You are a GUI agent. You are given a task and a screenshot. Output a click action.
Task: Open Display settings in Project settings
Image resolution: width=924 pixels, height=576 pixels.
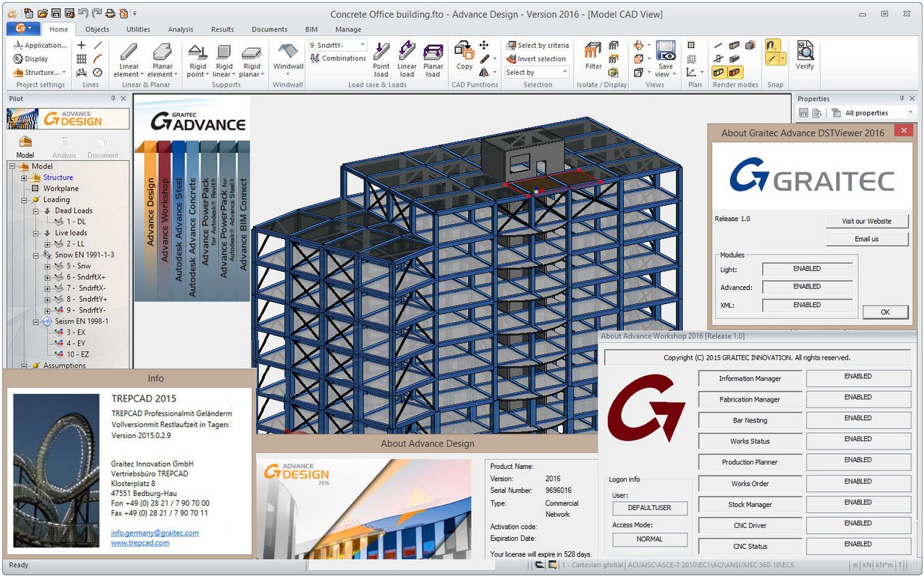tap(31, 59)
